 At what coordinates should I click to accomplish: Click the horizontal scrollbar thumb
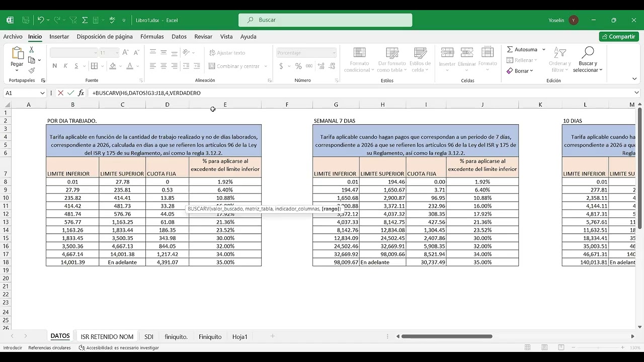pyautogui.click(x=447, y=336)
